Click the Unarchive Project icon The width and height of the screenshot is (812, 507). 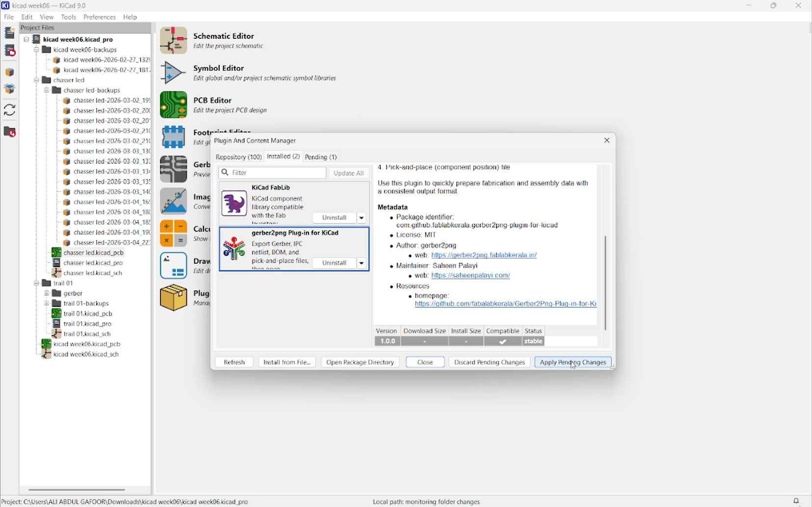pos(9,89)
